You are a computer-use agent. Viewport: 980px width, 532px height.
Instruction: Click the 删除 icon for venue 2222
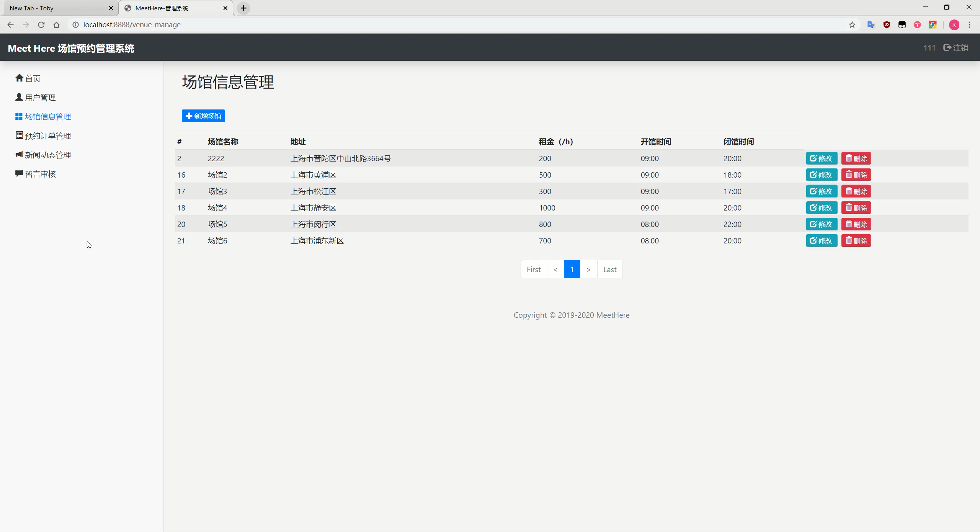click(x=855, y=158)
